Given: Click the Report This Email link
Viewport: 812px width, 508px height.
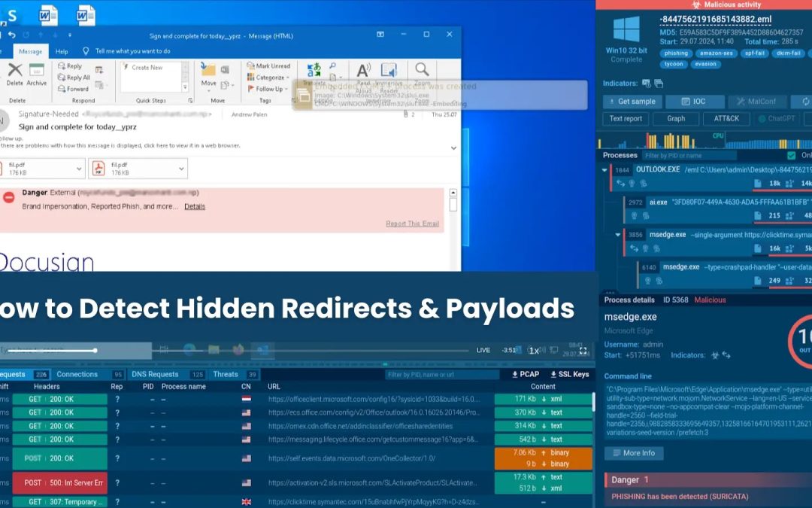Looking at the screenshot, I should click(412, 224).
